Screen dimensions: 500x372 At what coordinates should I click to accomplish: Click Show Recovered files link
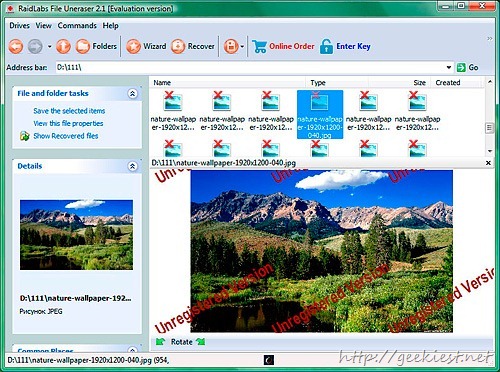[66, 136]
